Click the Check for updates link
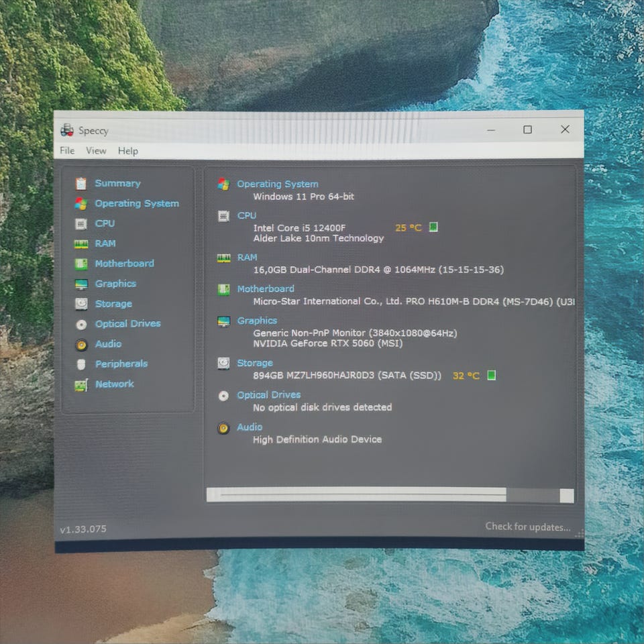The width and height of the screenshot is (644, 644). click(x=528, y=527)
